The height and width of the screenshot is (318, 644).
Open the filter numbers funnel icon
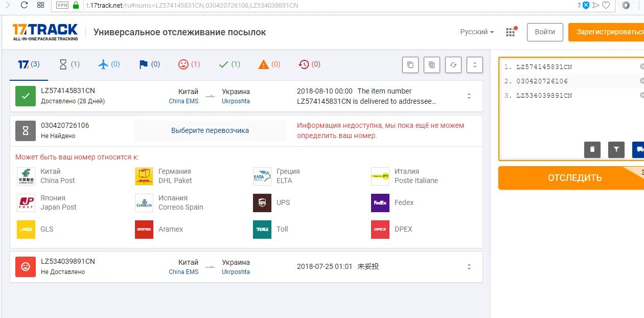tap(616, 149)
